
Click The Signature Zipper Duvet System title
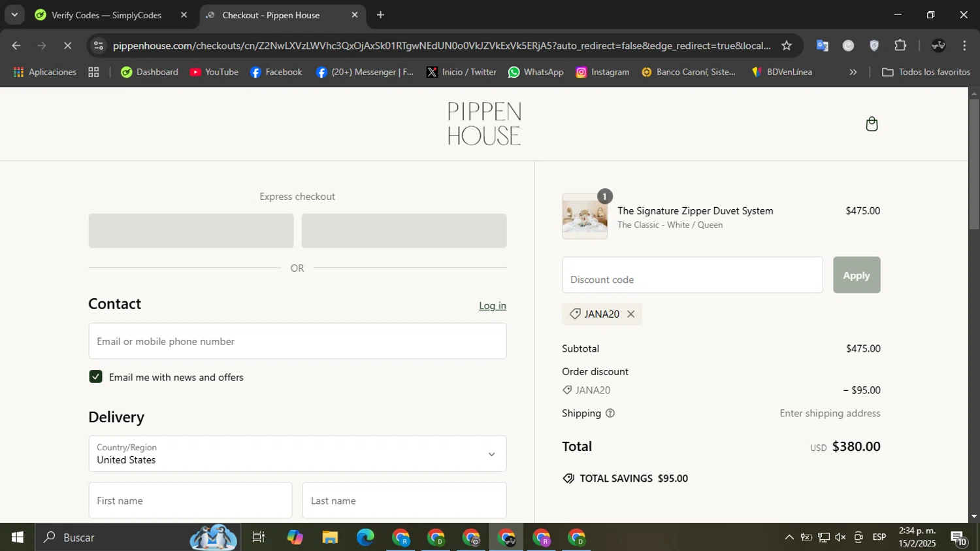[x=695, y=211]
